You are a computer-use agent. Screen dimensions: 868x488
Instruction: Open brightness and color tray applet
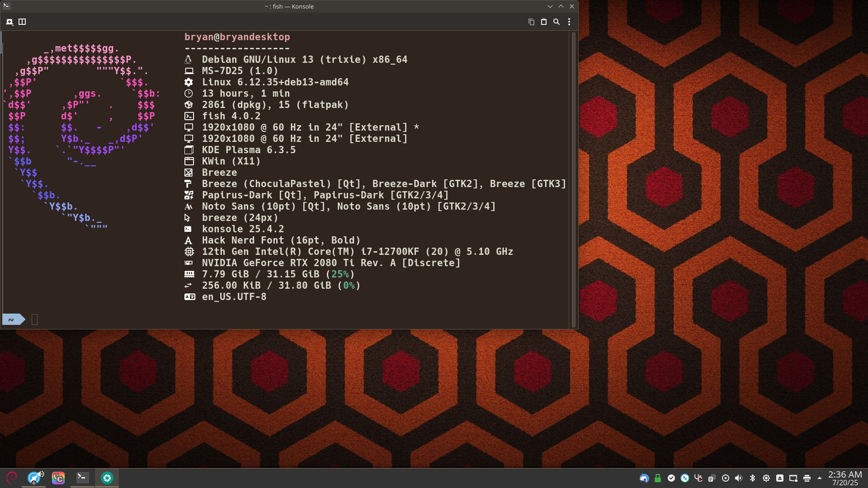point(766,478)
